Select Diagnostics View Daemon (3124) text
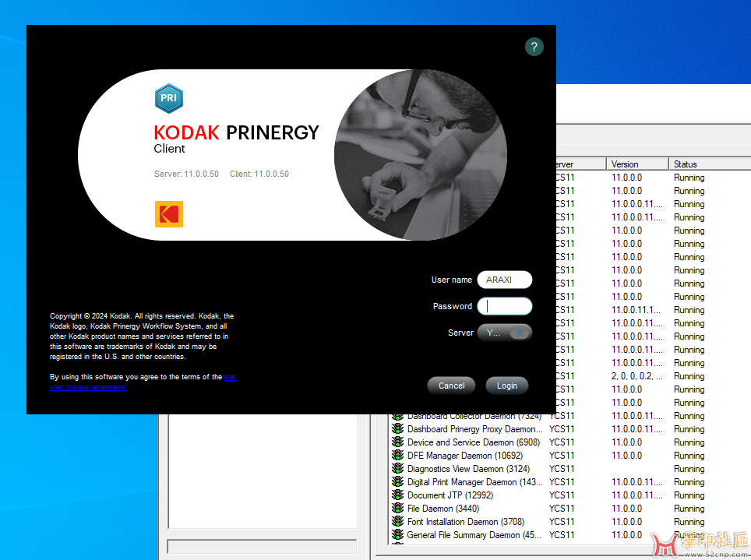Screen dimensions: 751x560 coord(468,469)
